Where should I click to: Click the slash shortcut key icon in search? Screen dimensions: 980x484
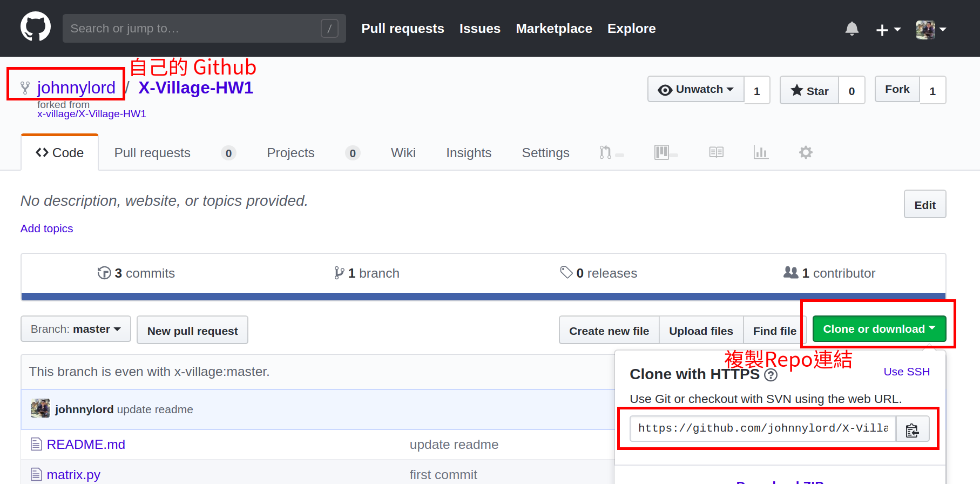tap(329, 28)
